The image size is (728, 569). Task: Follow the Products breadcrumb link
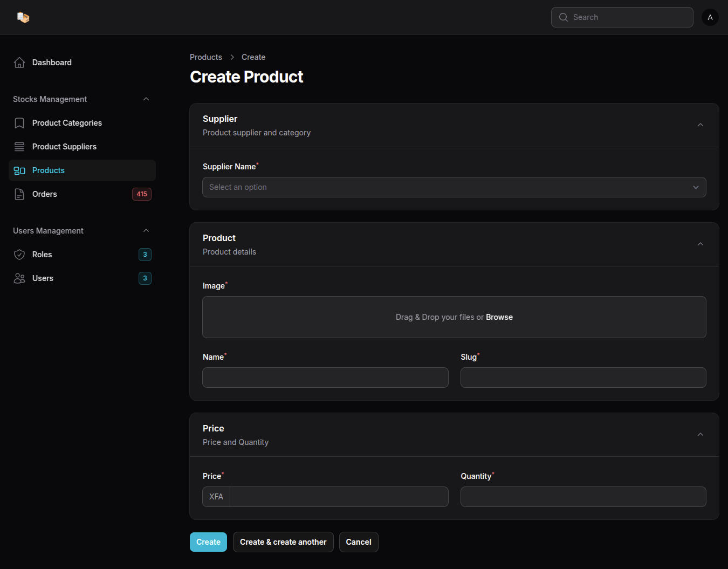click(x=205, y=57)
